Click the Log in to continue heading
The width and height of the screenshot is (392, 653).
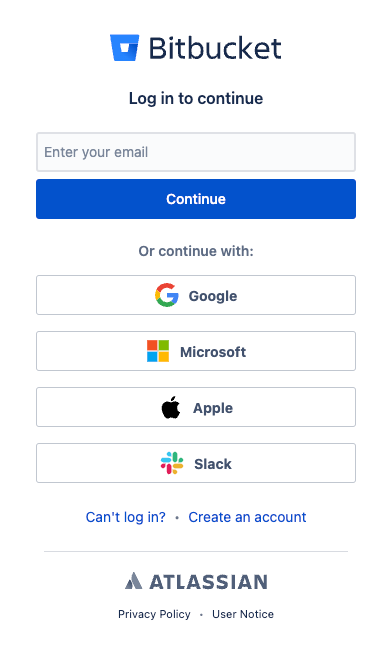pyautogui.click(x=196, y=99)
